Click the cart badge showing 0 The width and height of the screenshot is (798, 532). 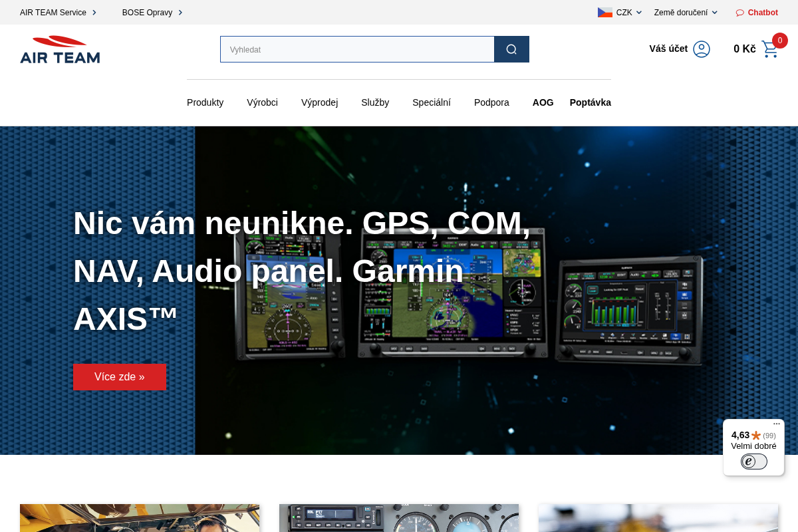tap(780, 41)
